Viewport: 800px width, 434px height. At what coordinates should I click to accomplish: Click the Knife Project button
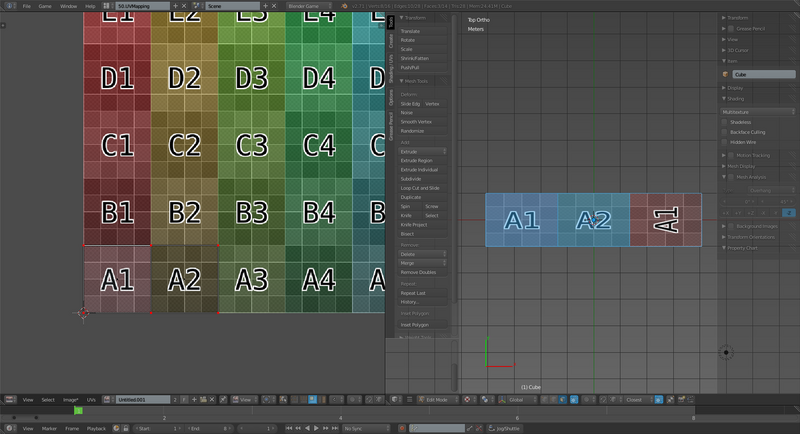(422, 225)
